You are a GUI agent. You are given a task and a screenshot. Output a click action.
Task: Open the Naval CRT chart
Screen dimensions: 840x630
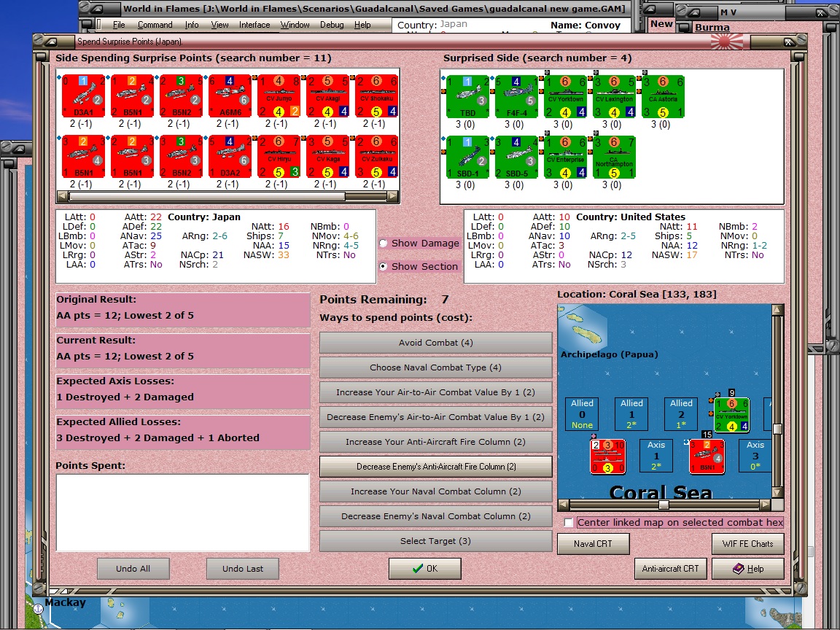593,544
